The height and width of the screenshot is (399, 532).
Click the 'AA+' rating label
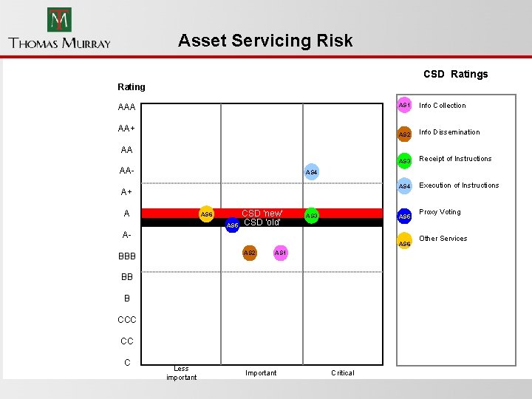126,129
